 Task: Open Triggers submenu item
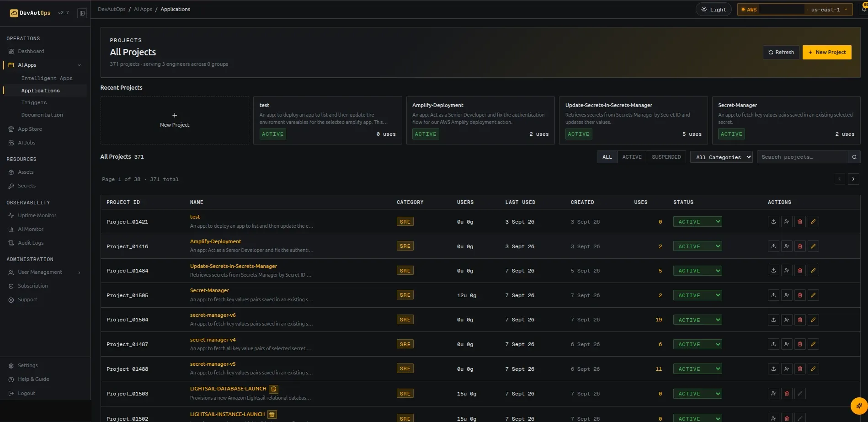[x=34, y=102]
